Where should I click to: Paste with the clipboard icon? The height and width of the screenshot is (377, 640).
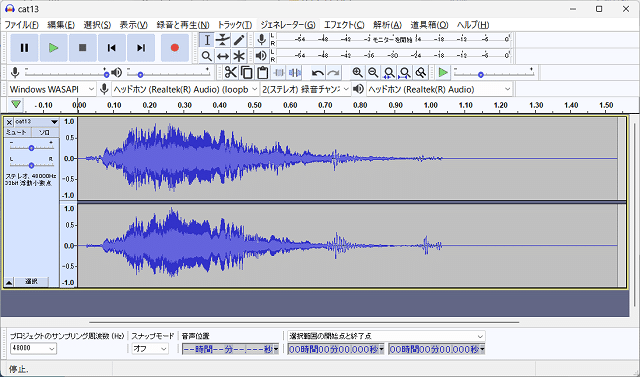[262, 73]
